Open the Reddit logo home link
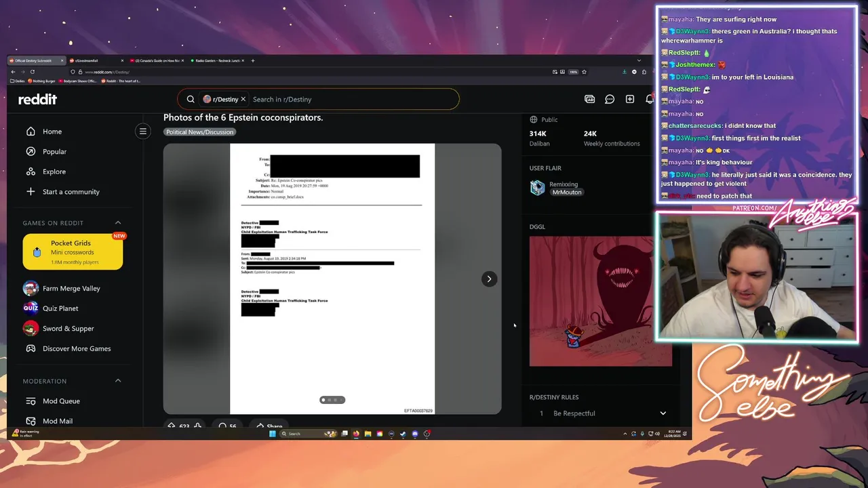The height and width of the screenshot is (488, 868). (x=37, y=99)
